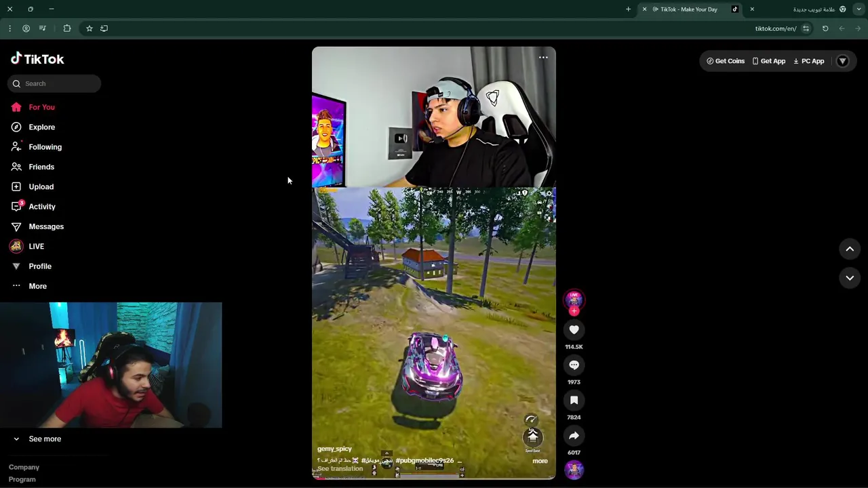Click See translation under the caption
The width and height of the screenshot is (868, 488).
click(340, 469)
